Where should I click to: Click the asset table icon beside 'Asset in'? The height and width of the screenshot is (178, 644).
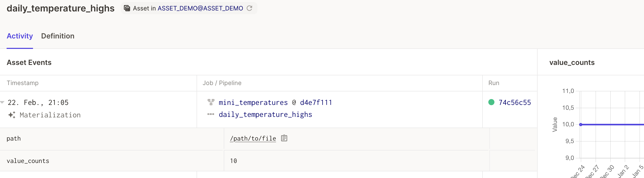[x=127, y=8]
